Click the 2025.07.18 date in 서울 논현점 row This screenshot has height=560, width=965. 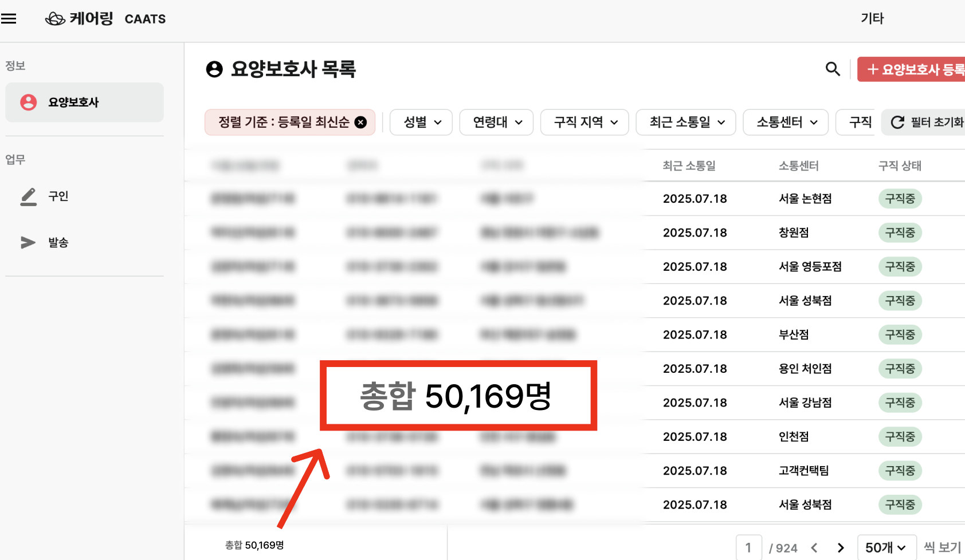[695, 199]
